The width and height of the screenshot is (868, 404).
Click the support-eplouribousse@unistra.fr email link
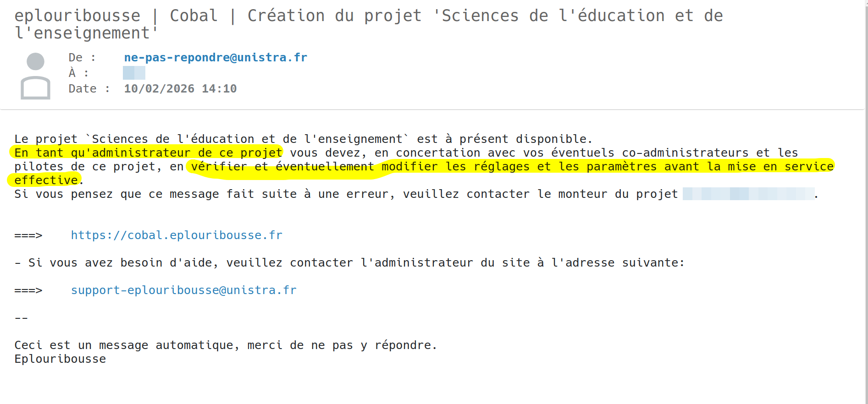(183, 290)
